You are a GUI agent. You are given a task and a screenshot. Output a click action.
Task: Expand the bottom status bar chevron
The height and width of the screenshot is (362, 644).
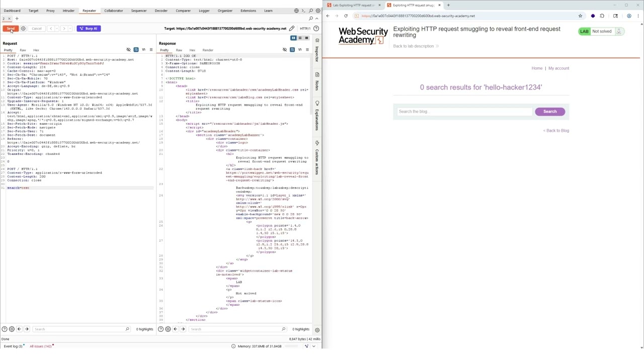click(x=314, y=346)
